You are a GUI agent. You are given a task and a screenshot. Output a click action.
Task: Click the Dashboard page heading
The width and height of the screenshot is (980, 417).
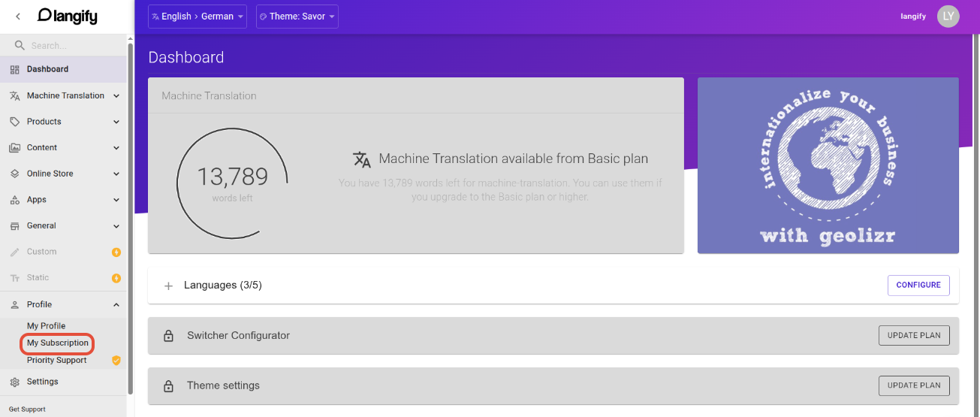pos(186,57)
